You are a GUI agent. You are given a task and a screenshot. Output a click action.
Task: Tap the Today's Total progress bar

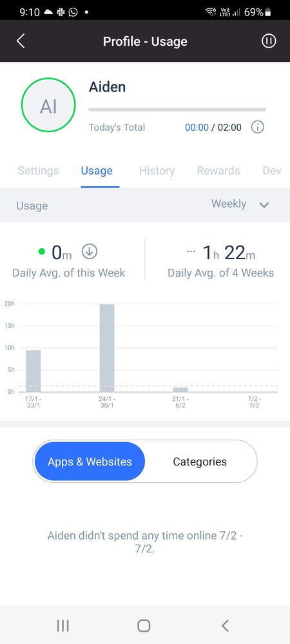[x=177, y=110]
